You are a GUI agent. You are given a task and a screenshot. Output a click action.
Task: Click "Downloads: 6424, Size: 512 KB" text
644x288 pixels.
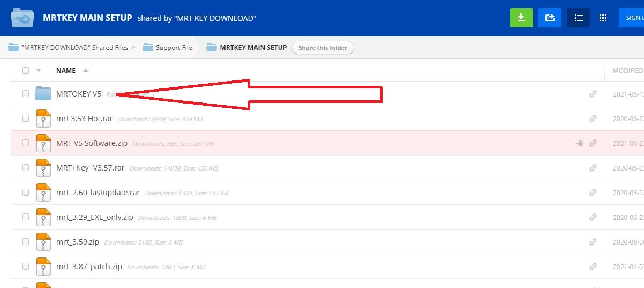[186, 193]
